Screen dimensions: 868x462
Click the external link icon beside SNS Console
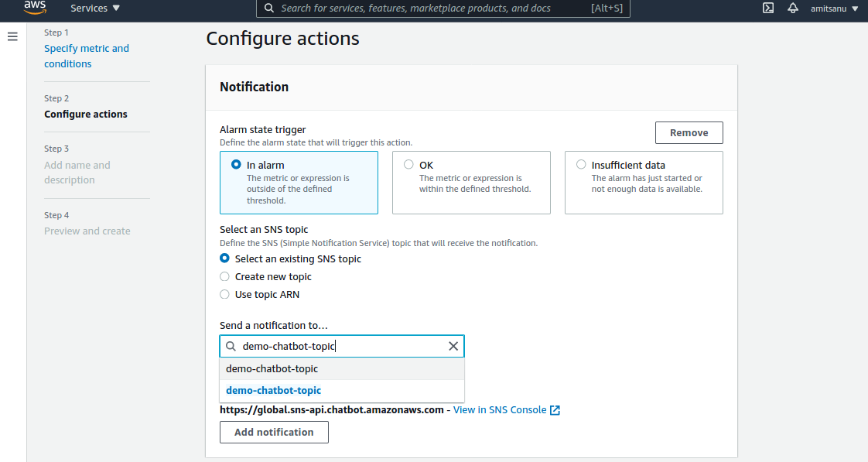(555, 410)
